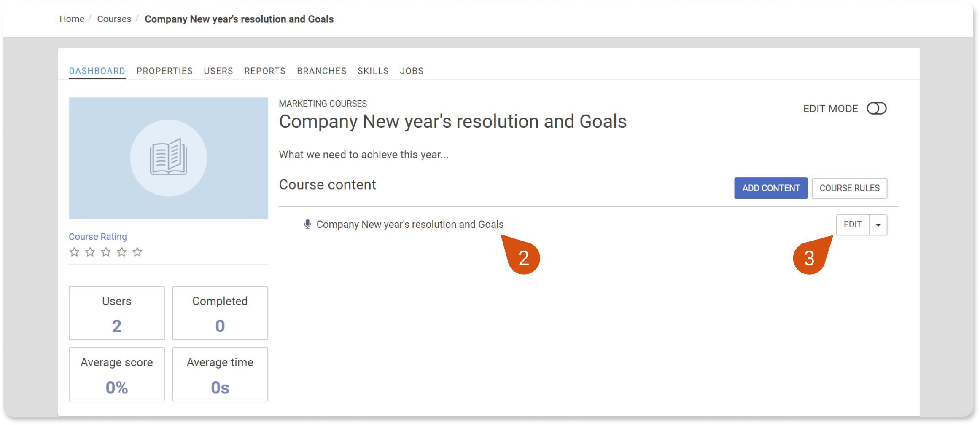Open COURSE RULES
Viewport: 980px width, 425px height.
click(x=849, y=188)
